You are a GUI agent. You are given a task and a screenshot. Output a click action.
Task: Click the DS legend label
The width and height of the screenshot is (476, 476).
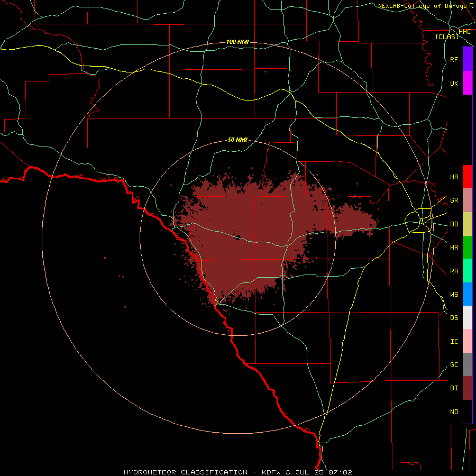(454, 318)
